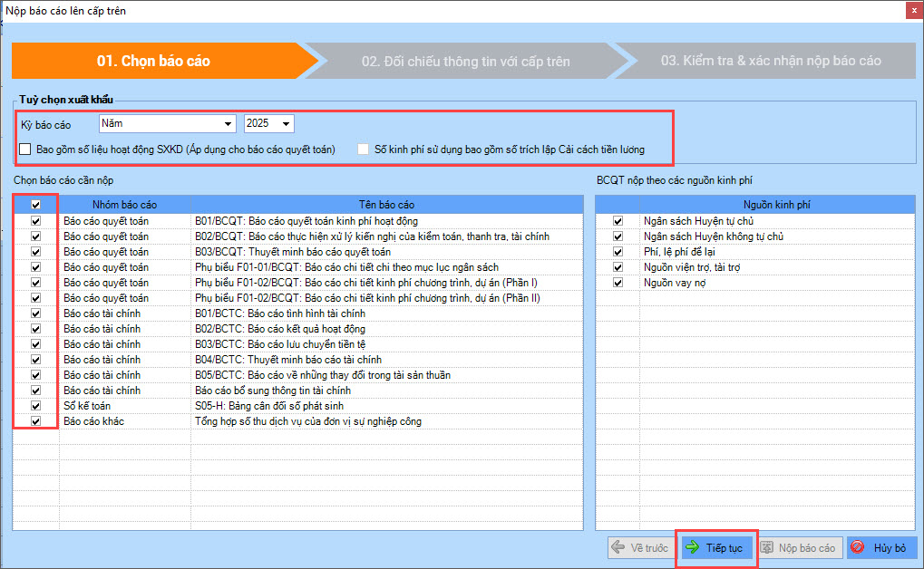
Task: Close the Nộp báo cáo lên cấp trên dialog
Action: (x=910, y=11)
